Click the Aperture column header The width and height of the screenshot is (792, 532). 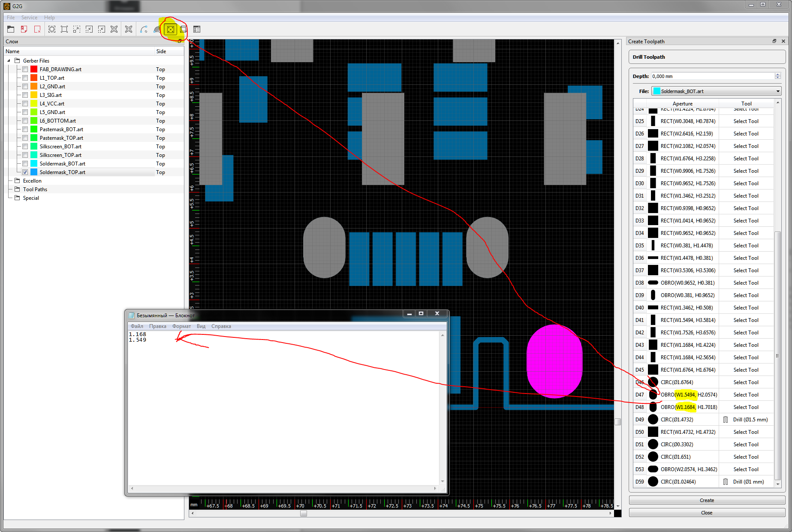pos(683,104)
